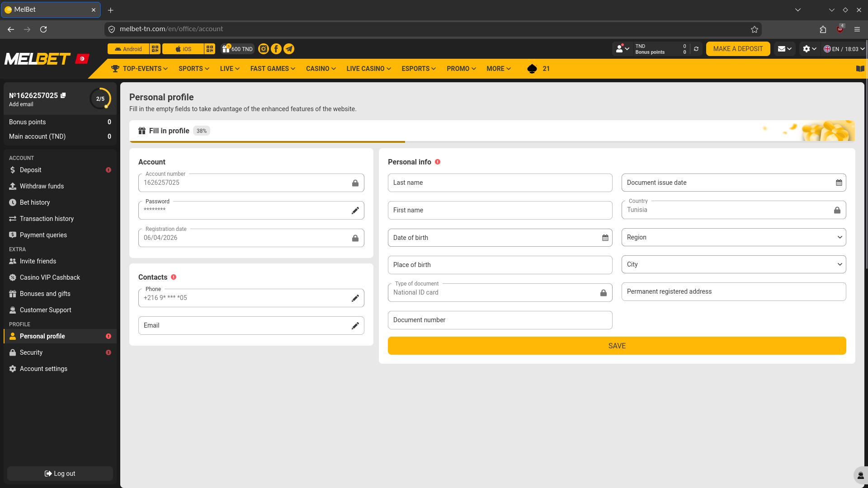The image size is (868, 488).
Task: Copy the account number 1626257025
Action: coord(63,95)
